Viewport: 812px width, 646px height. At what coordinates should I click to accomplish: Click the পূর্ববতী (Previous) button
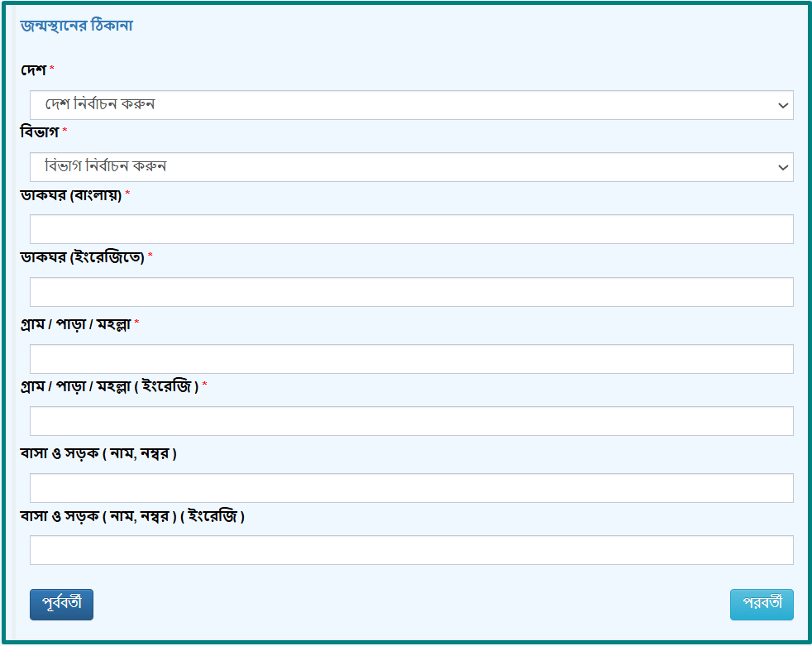(x=61, y=605)
